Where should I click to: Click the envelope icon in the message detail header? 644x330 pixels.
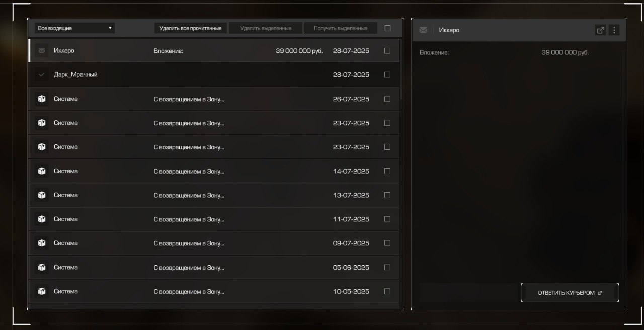pyautogui.click(x=423, y=30)
